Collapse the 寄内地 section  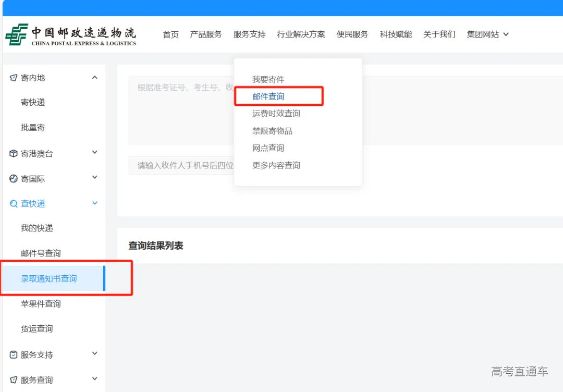point(94,77)
